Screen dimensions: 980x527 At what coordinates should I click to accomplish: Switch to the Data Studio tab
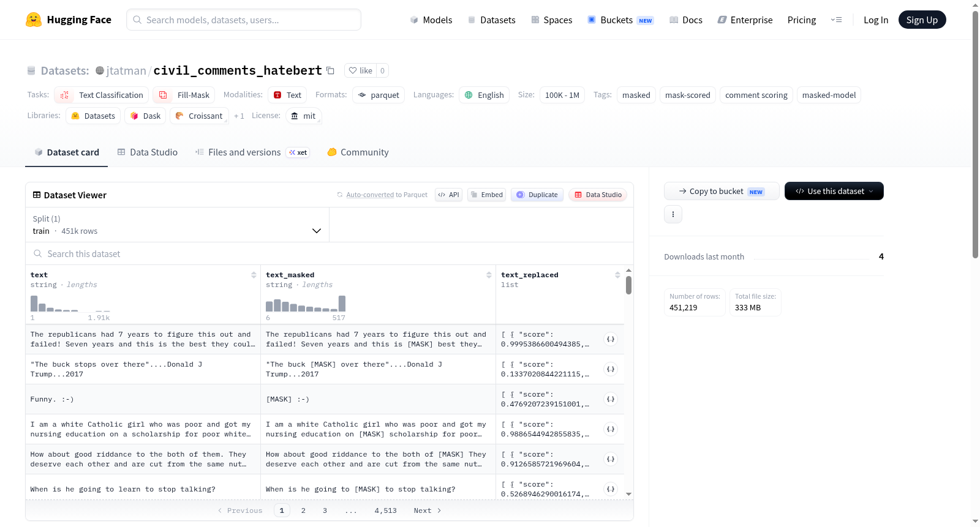(148, 152)
